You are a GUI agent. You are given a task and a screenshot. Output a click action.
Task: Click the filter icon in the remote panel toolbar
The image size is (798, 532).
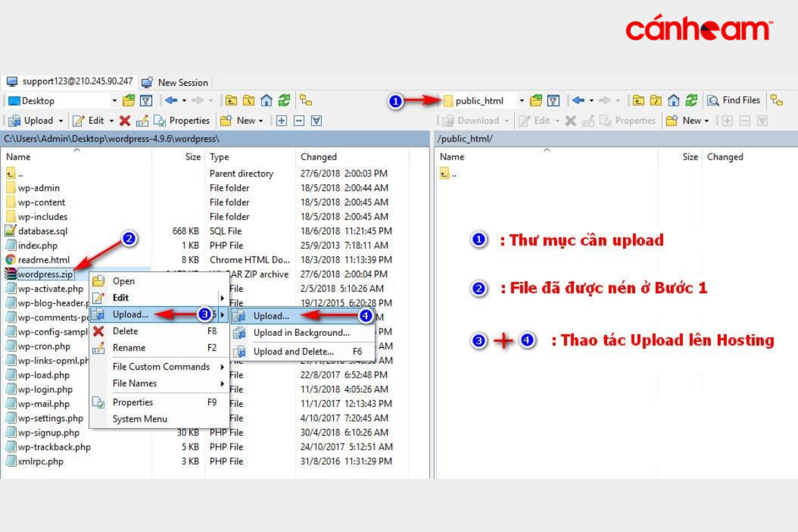coord(553,100)
